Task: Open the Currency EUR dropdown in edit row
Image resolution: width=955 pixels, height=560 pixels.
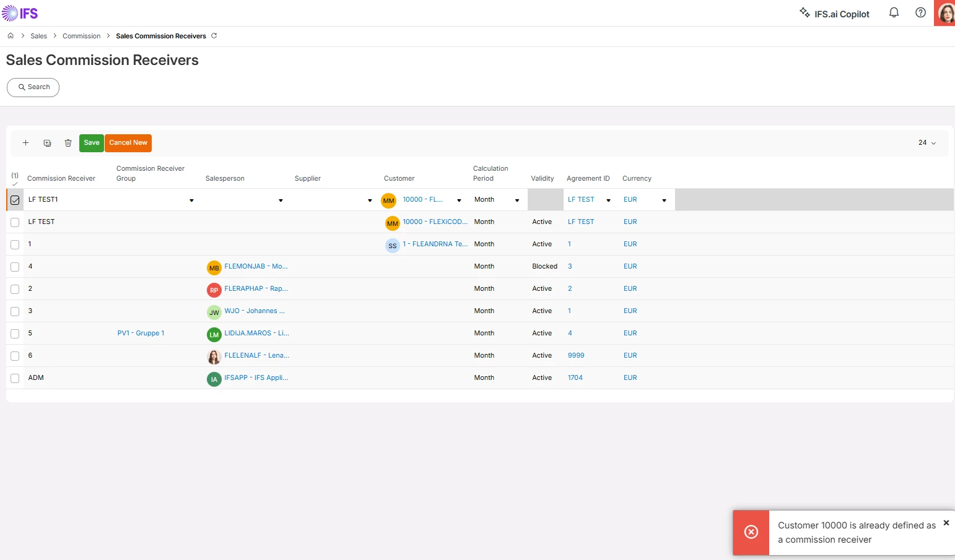Action: pos(664,200)
